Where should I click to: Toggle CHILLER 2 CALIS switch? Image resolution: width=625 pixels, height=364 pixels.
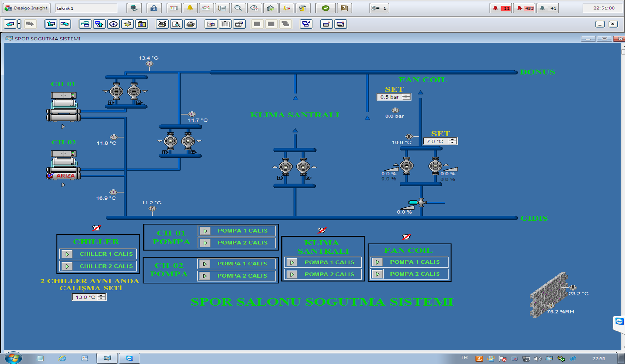coord(67,266)
